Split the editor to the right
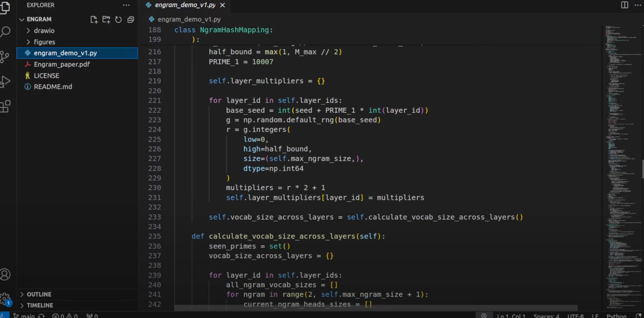 [625, 5]
